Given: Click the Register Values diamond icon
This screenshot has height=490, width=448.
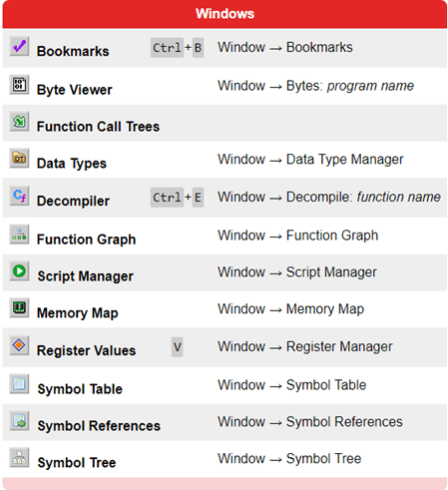Looking at the screenshot, I should (19, 345).
